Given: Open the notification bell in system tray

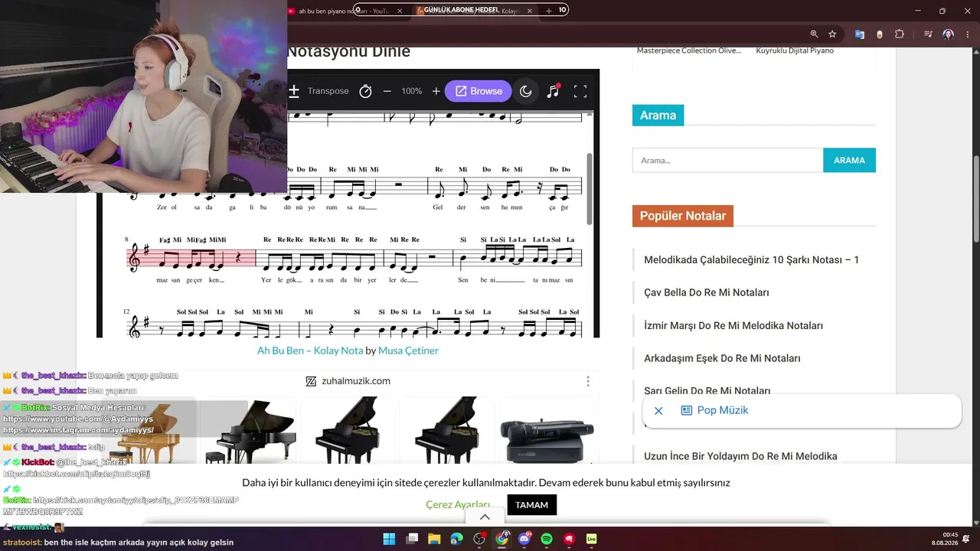Looking at the screenshot, I should click(x=966, y=539).
